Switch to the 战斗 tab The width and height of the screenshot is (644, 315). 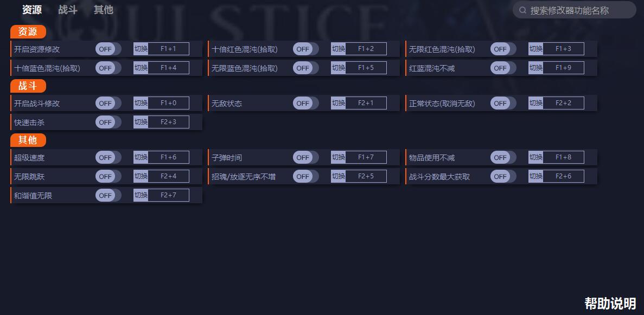[x=68, y=10]
